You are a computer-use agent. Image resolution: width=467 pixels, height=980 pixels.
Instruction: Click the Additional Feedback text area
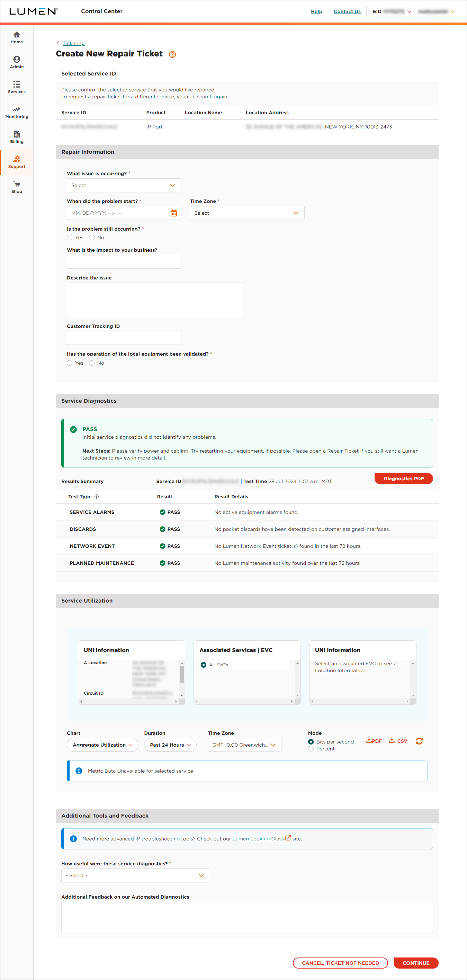[247, 917]
